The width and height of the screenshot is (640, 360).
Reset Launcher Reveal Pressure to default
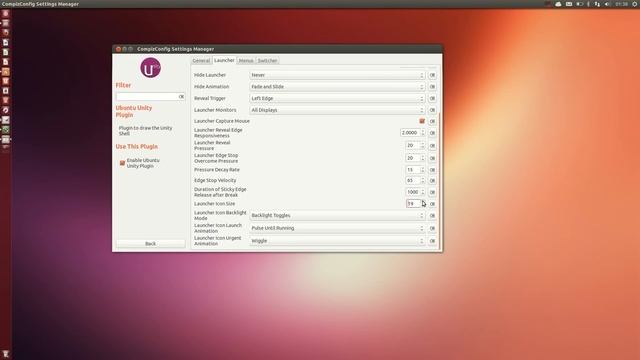click(432, 146)
